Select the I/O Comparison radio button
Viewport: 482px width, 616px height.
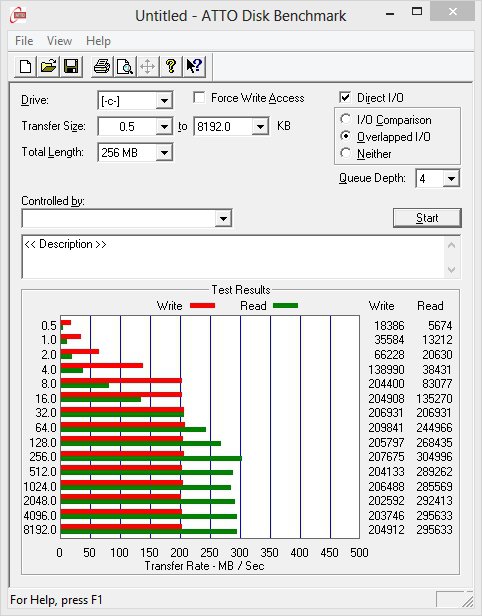click(346, 119)
